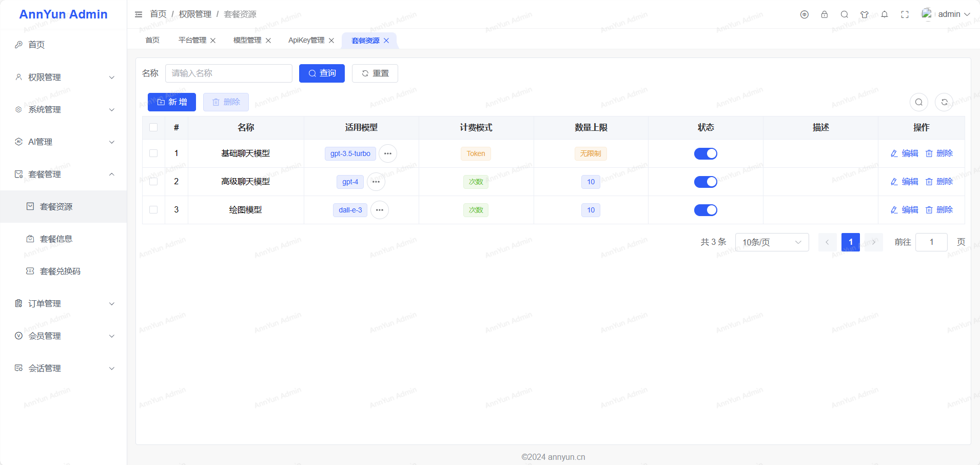
Task: Show more models for gpt-4 row
Action: pyautogui.click(x=376, y=182)
